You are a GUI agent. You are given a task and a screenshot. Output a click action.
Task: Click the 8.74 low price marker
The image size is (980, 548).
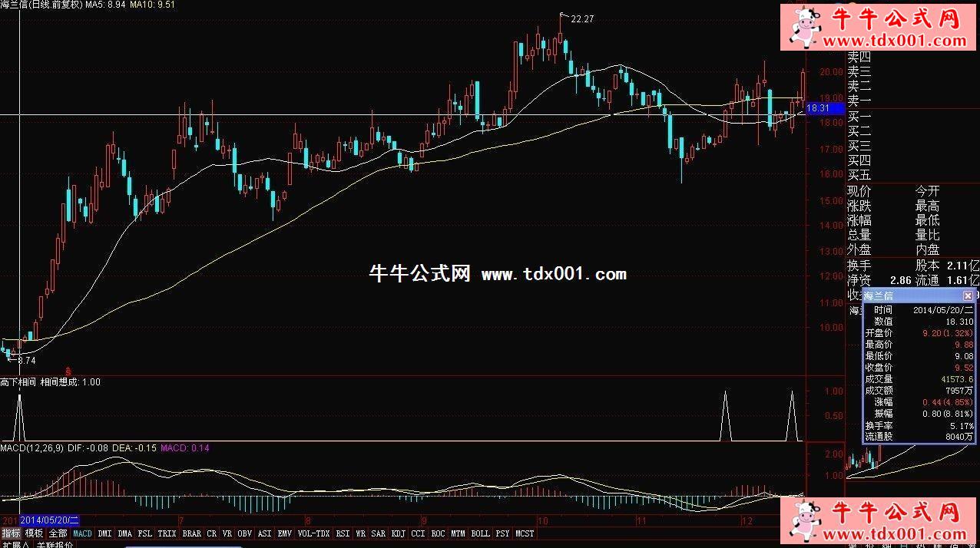25,360
